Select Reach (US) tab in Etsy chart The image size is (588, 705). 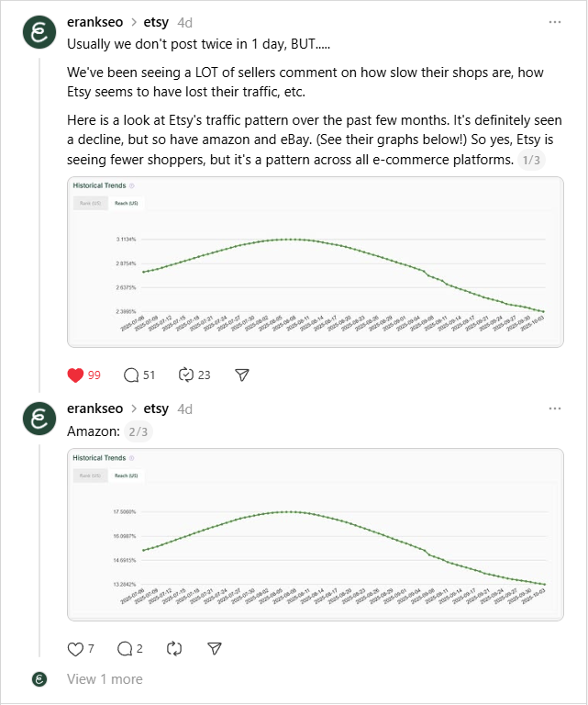click(x=122, y=204)
